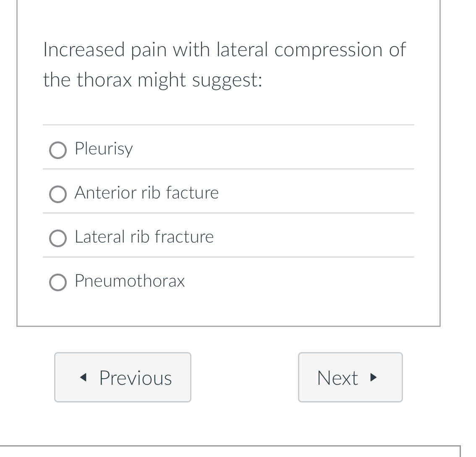This screenshot has height=457, width=476.
Task: Go to the Next question
Action: 350,377
